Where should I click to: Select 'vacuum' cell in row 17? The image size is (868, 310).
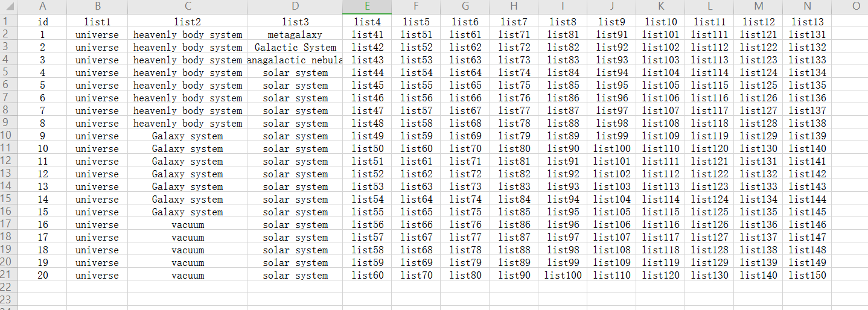(188, 224)
